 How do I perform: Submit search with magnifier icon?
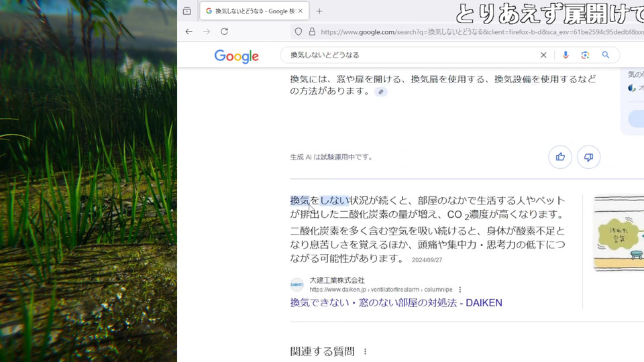pos(606,55)
